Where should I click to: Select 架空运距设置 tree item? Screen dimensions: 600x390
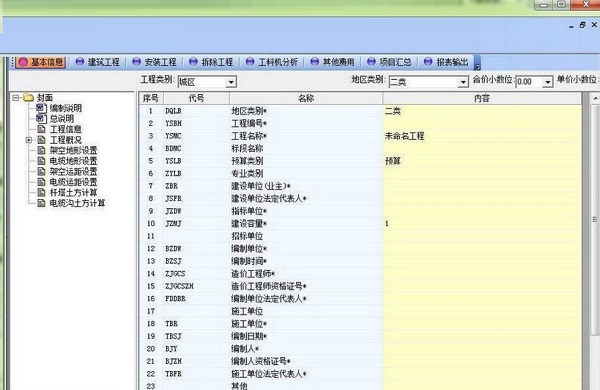(73, 171)
